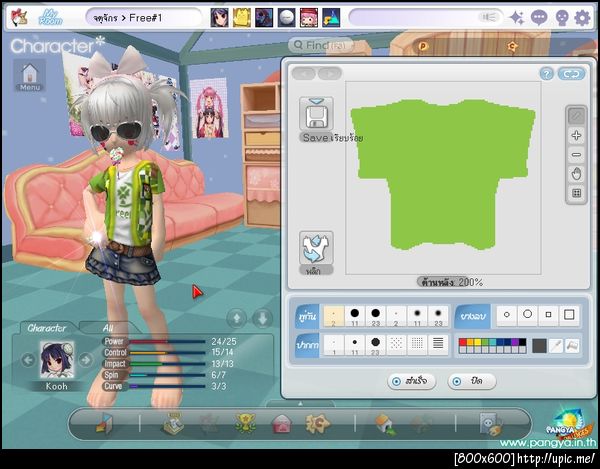The height and width of the screenshot is (469, 600).
Task: Click the confirm button left of close
Action: tap(411, 381)
